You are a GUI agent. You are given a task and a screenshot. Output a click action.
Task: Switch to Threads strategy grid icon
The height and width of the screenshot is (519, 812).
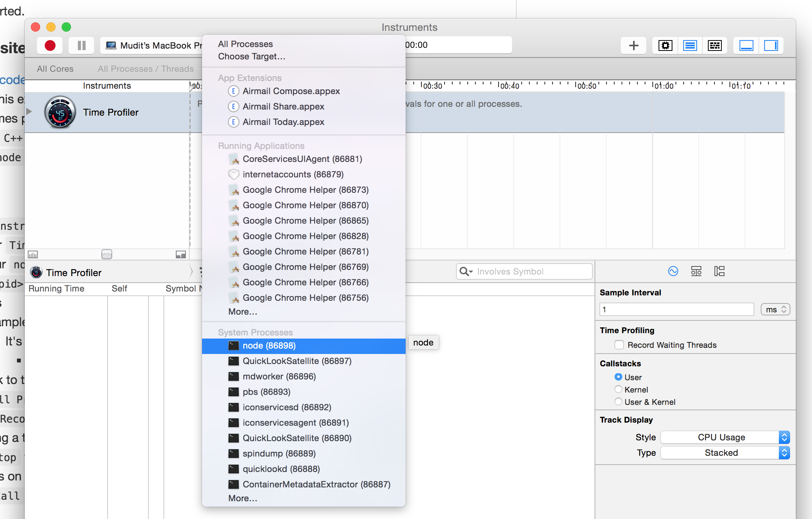tap(714, 45)
